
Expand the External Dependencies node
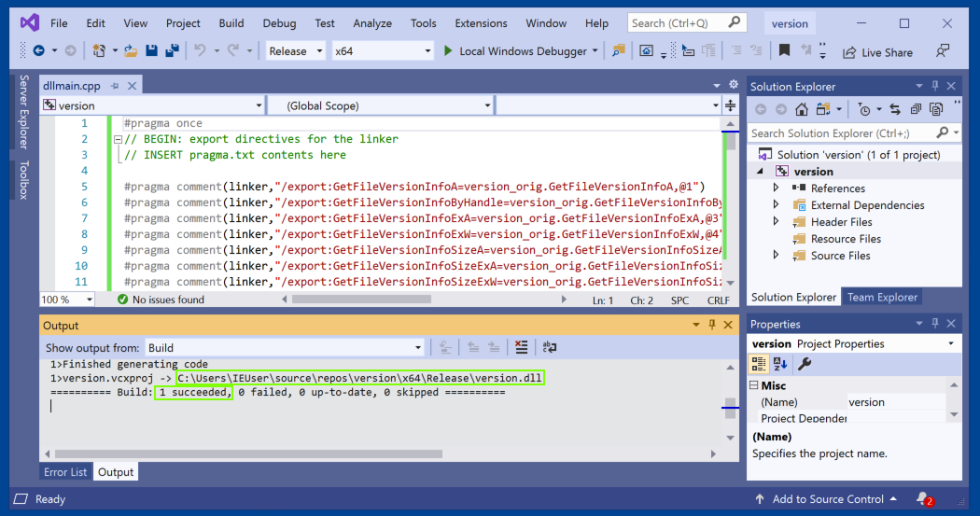point(776,205)
